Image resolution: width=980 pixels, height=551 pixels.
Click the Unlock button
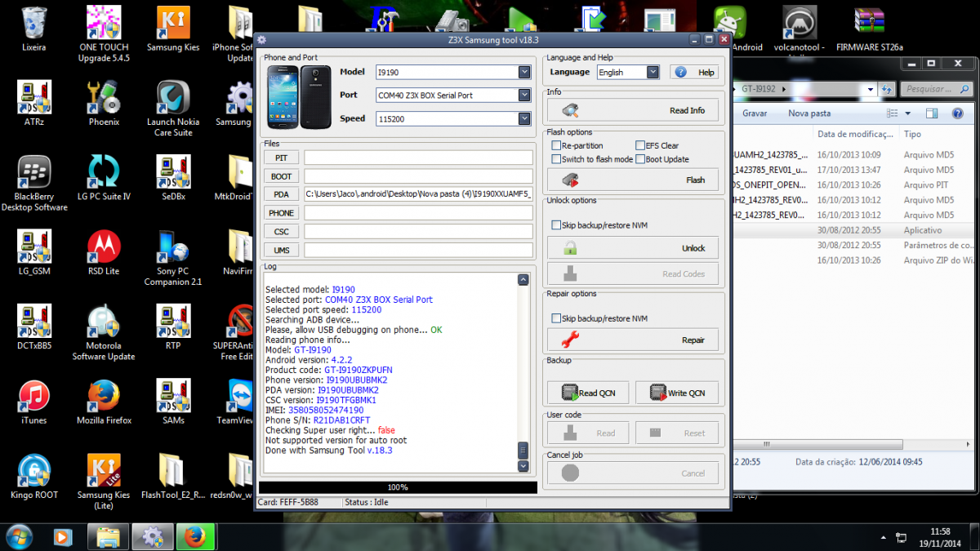632,248
